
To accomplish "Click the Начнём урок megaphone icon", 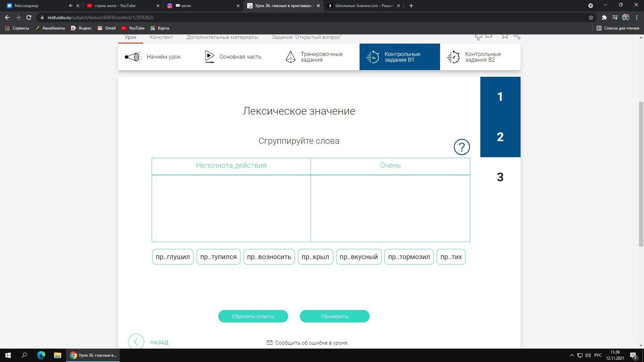I will click(133, 57).
